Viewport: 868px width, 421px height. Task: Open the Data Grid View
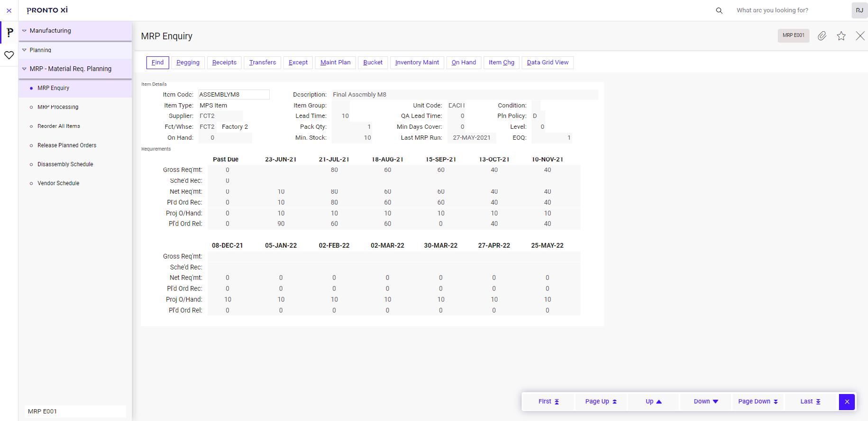coord(548,63)
